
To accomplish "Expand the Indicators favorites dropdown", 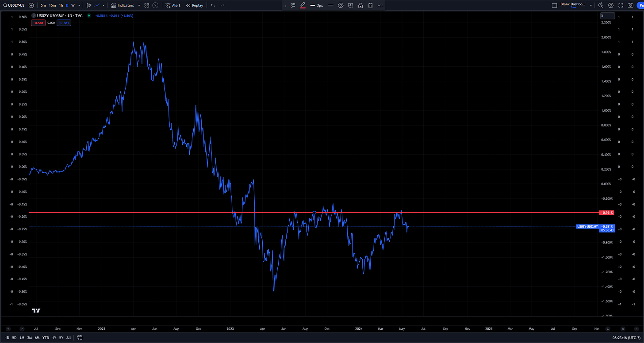I will [x=139, y=5].
